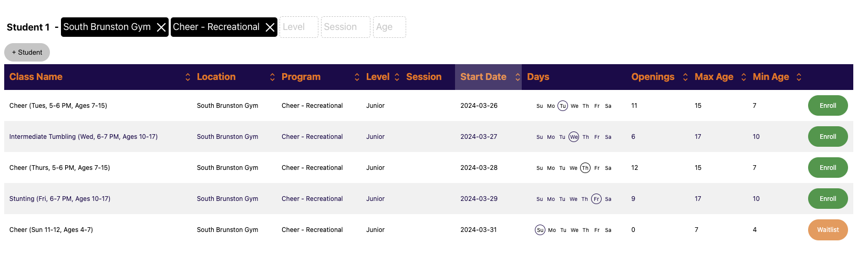This screenshot has width=868, height=263.
Task: Open Intermediate Tumbling class link
Action: click(x=84, y=137)
